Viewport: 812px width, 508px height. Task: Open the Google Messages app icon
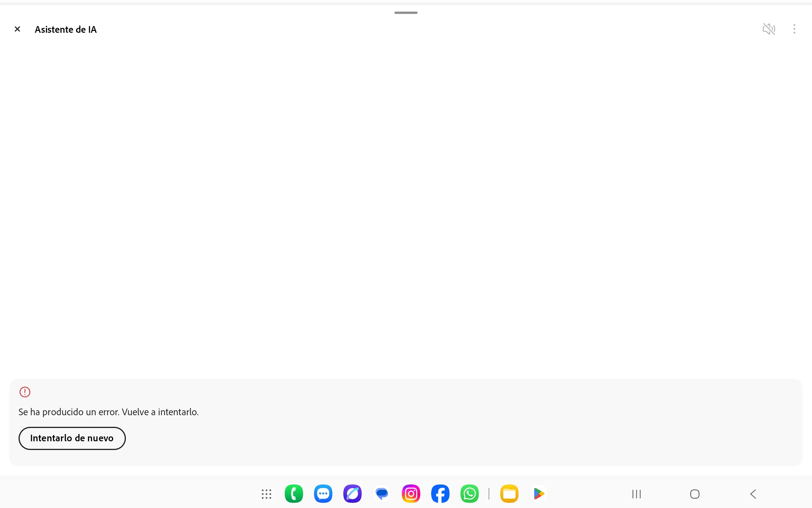pyautogui.click(x=382, y=494)
